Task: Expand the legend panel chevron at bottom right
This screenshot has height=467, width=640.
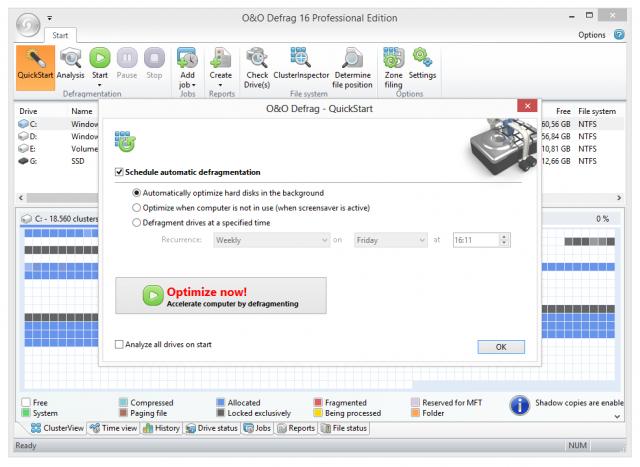Action: (x=617, y=416)
